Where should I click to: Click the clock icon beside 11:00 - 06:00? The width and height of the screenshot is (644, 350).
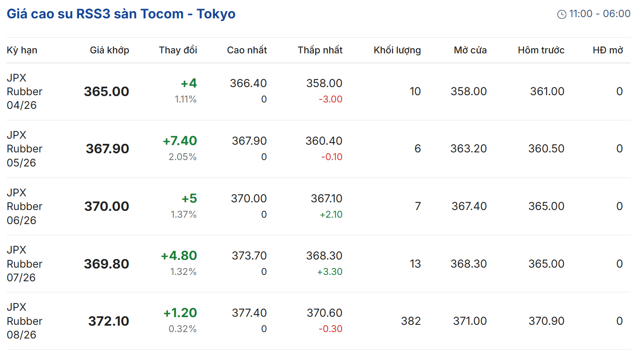(x=562, y=15)
